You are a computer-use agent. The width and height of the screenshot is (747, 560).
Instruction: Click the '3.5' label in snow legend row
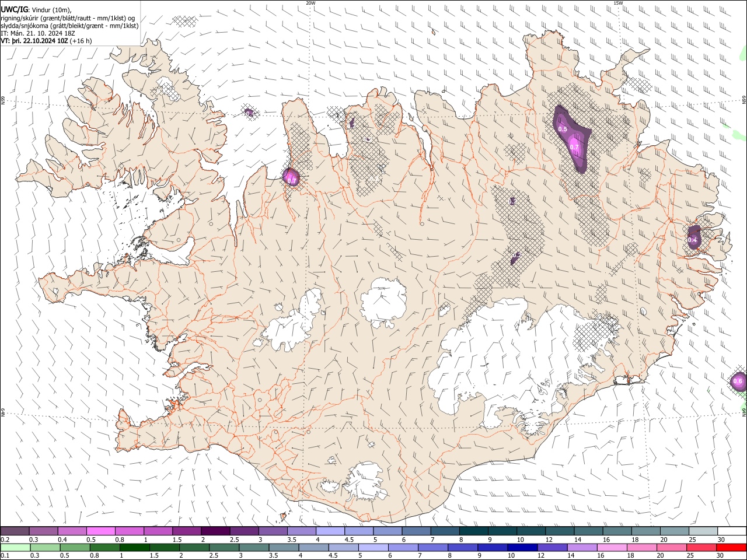tap(292, 540)
